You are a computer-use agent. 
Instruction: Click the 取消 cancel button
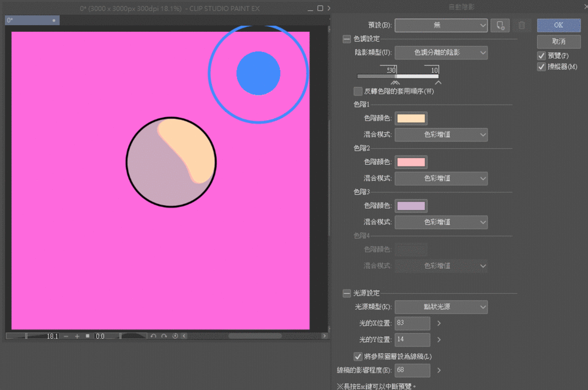click(559, 42)
